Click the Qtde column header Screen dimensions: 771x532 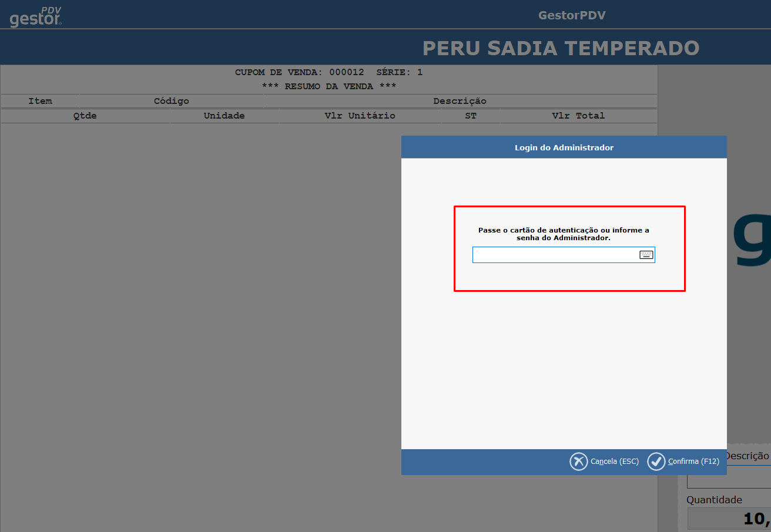coord(85,116)
